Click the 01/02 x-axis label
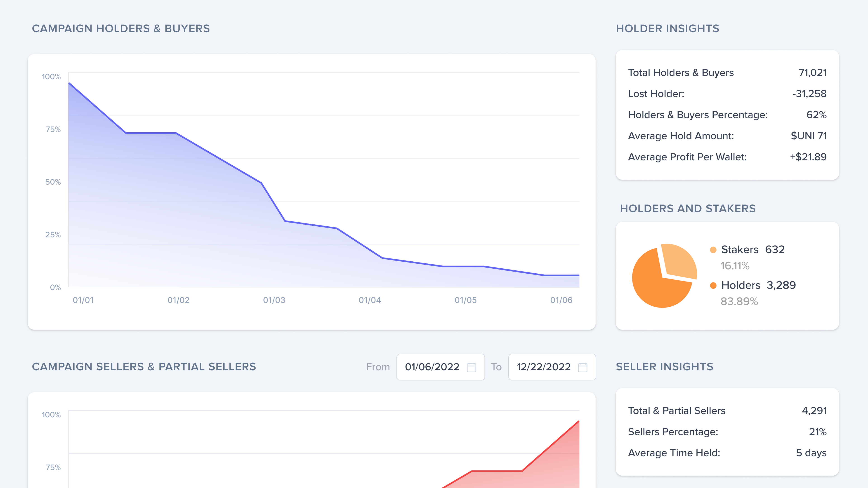Screen dimensions: 868x488 click(179, 300)
